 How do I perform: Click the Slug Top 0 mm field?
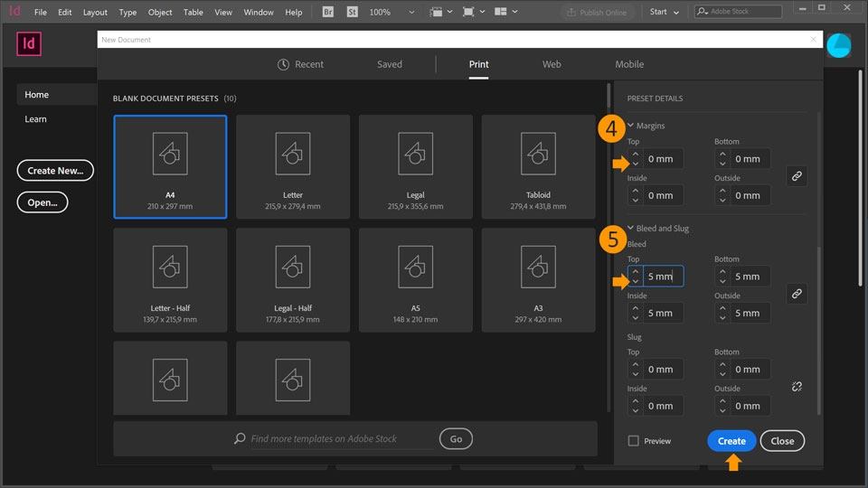(663, 369)
